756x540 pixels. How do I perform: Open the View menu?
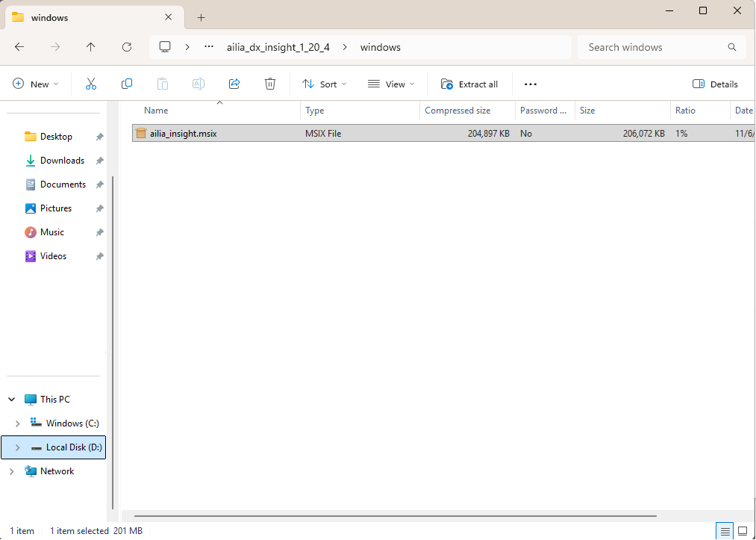pyautogui.click(x=391, y=84)
